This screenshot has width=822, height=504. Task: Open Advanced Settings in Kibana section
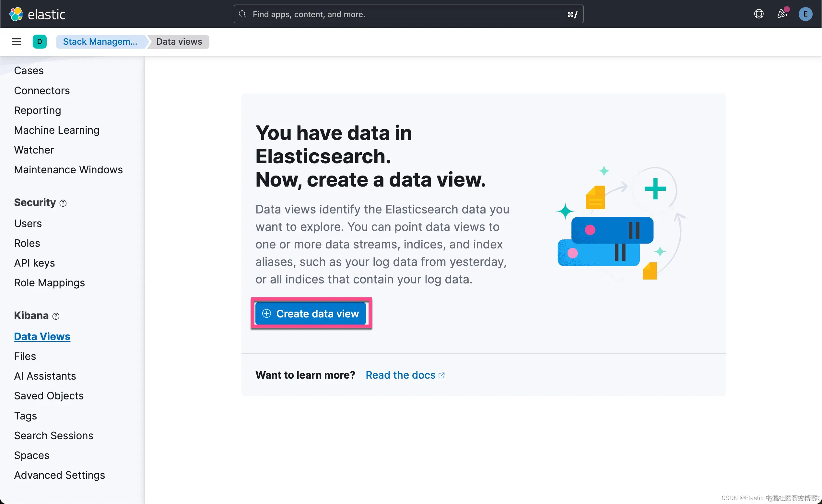(59, 475)
